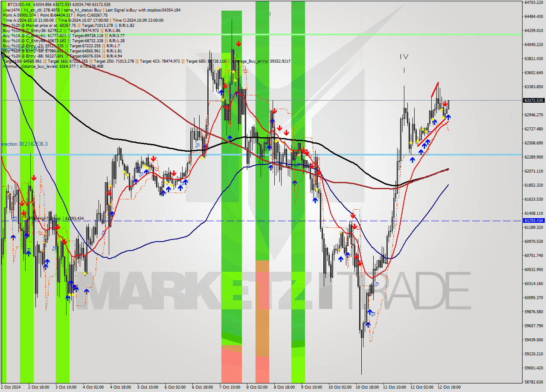Viewport: 546px width, 392px height.
Task: Click the 'correction 38.2 | 62536.3' label
Action: 24,144
